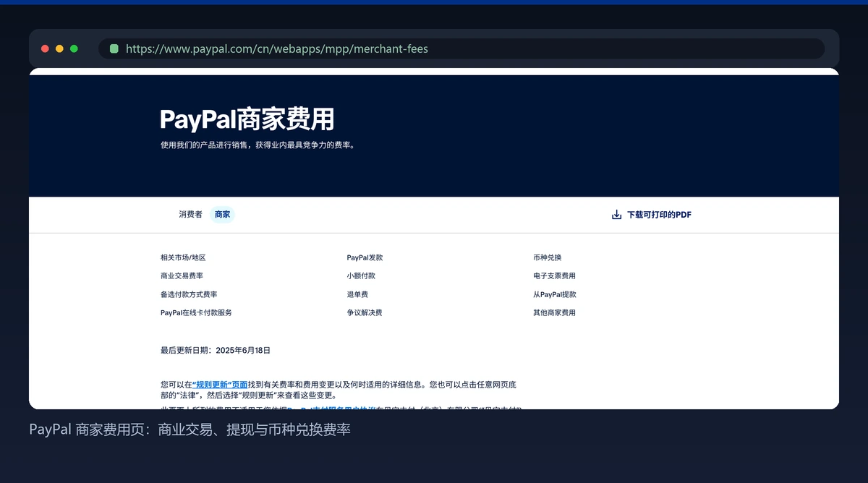Viewport: 868px width, 483px height.
Task: Select the 商家 tab
Action: [x=222, y=215]
